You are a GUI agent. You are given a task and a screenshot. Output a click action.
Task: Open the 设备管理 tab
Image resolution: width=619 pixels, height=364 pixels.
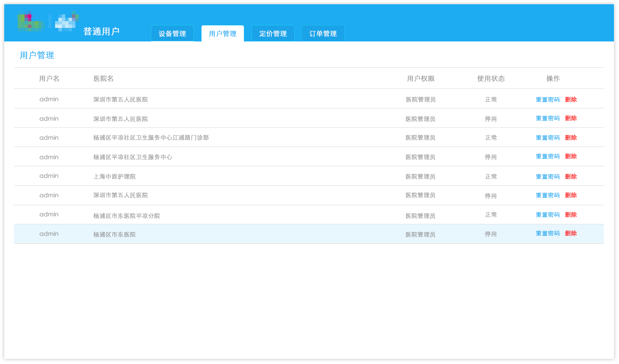pos(172,33)
